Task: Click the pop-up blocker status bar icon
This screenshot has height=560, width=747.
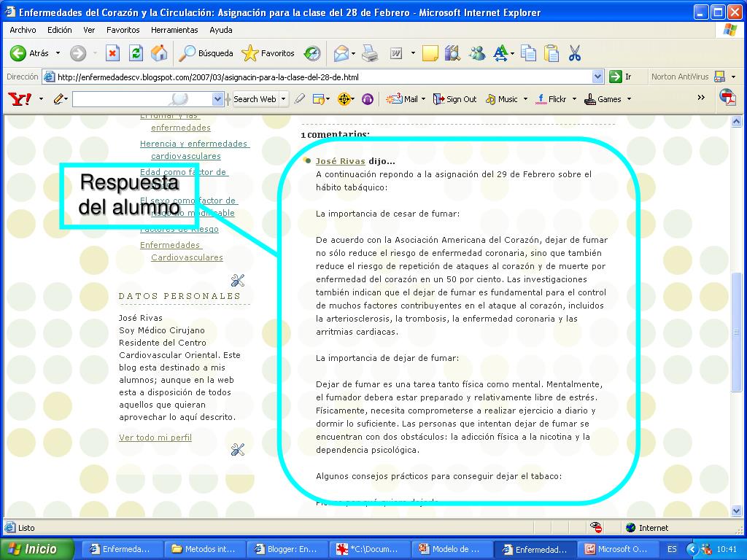Action: tap(596, 527)
